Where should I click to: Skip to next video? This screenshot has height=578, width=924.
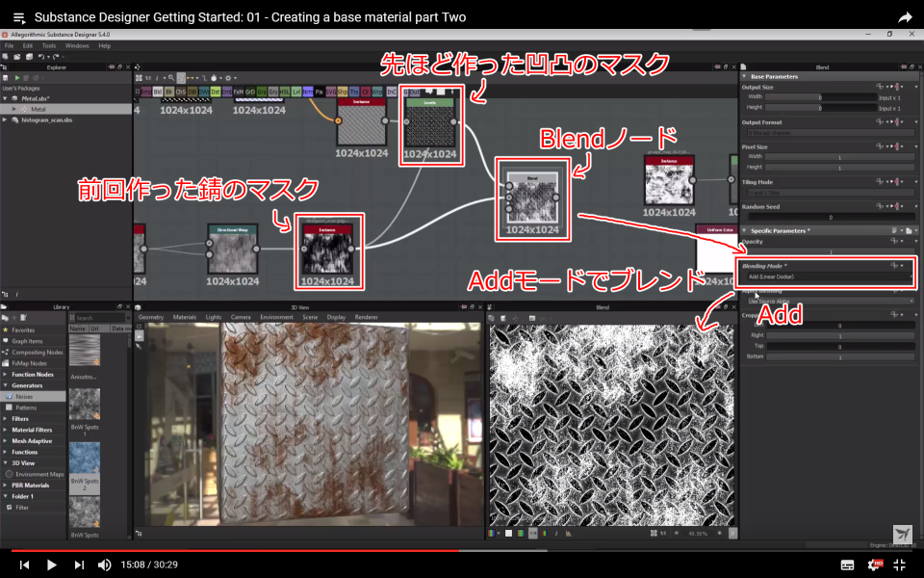click(79, 565)
